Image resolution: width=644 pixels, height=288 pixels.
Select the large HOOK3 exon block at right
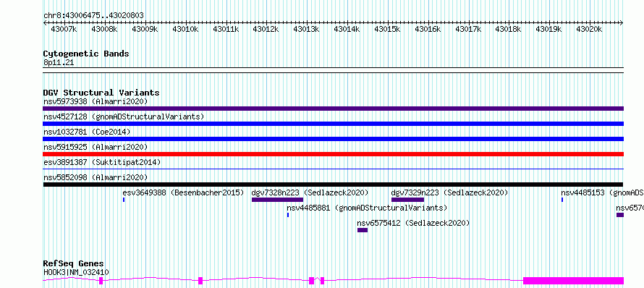(573, 281)
